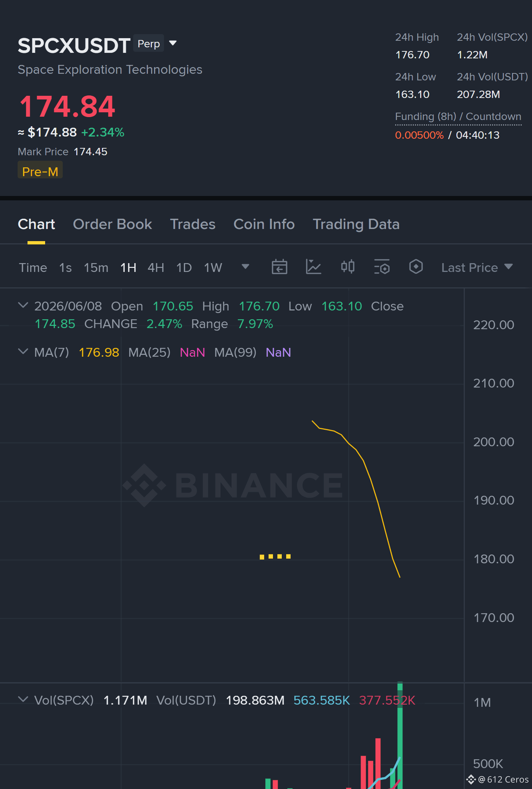Open the technical indicators chart icon
Screen dimensions: 532x789
(x=313, y=267)
